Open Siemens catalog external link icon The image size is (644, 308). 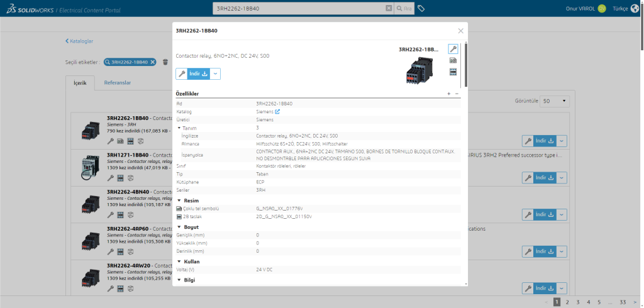tap(277, 111)
